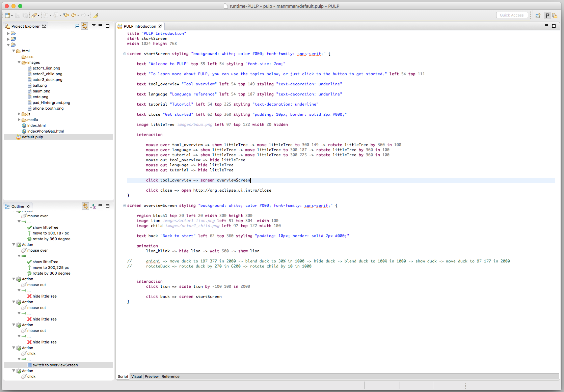564x392 pixels.
Task: Maximize the Project Explorer view
Action: click(x=108, y=26)
